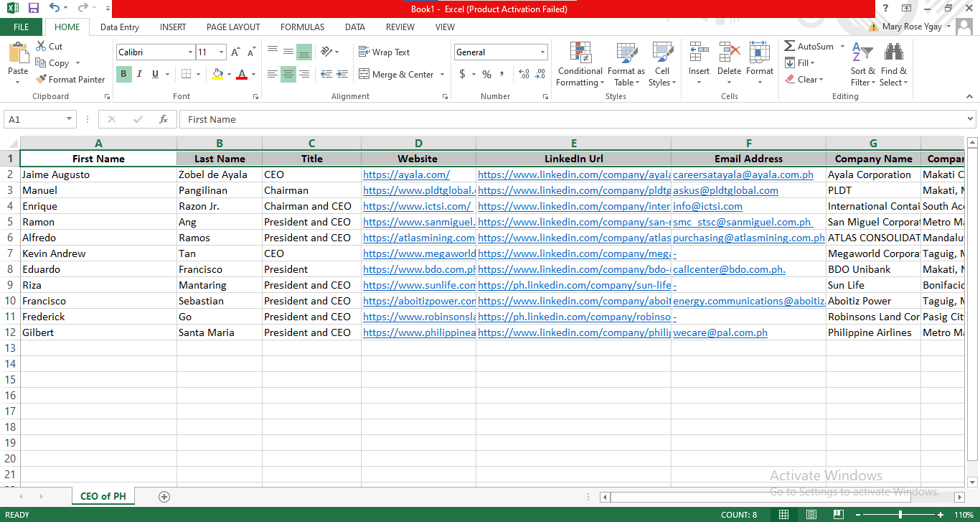The width and height of the screenshot is (980, 522).
Task: Select the CEO of PH sheet tab
Action: tap(103, 496)
